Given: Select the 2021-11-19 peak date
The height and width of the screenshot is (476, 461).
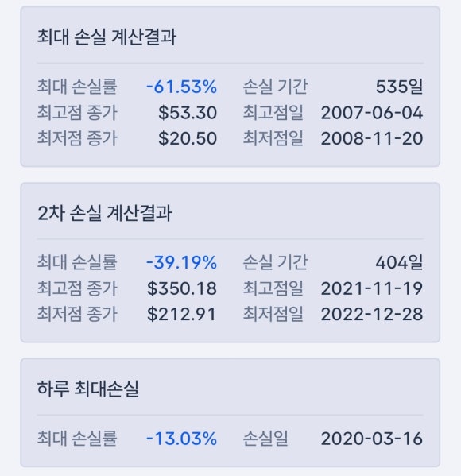Looking at the screenshot, I should 372,288.
